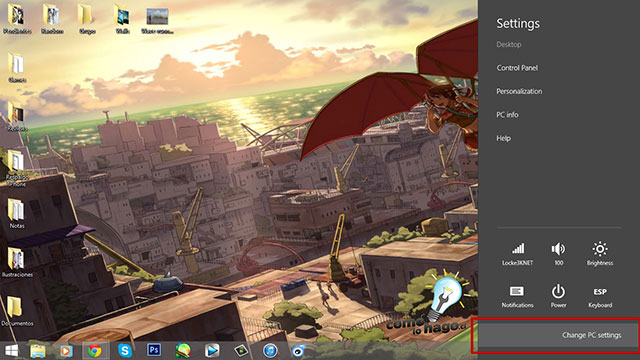The image size is (640, 360).
Task: Open the LockeJKNET network icon
Action: [518, 254]
